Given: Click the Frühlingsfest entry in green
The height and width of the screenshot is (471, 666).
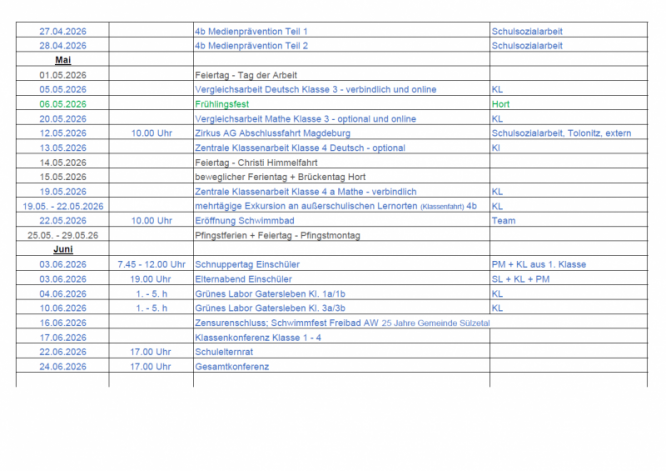Looking at the screenshot, I should (222, 104).
